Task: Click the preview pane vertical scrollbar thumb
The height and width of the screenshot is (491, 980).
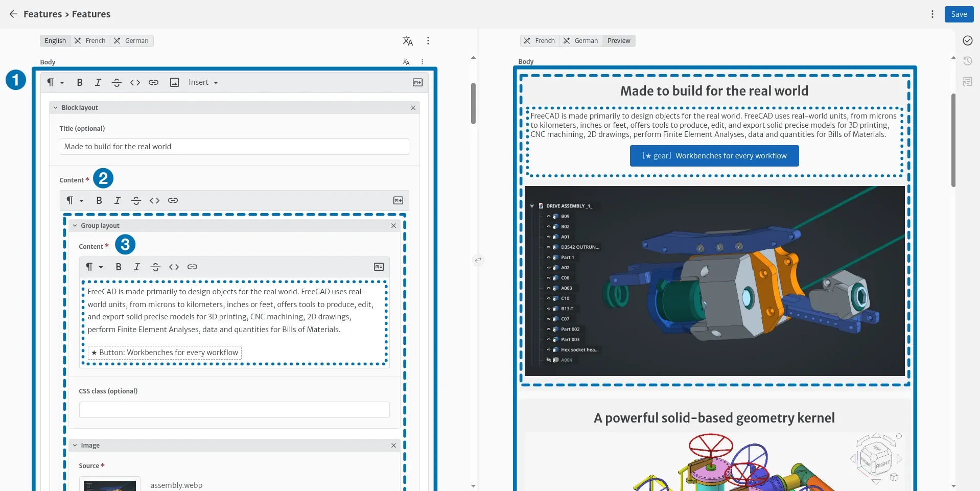Action: (x=953, y=140)
